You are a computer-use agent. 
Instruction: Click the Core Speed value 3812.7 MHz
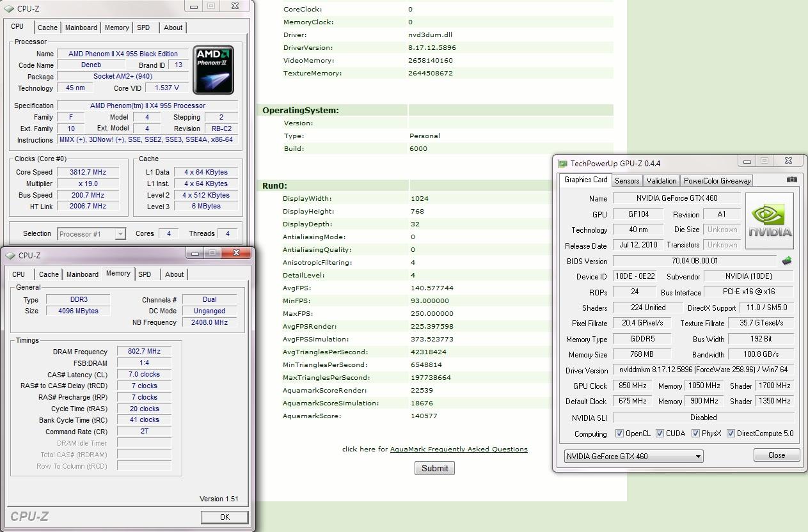[x=88, y=172]
